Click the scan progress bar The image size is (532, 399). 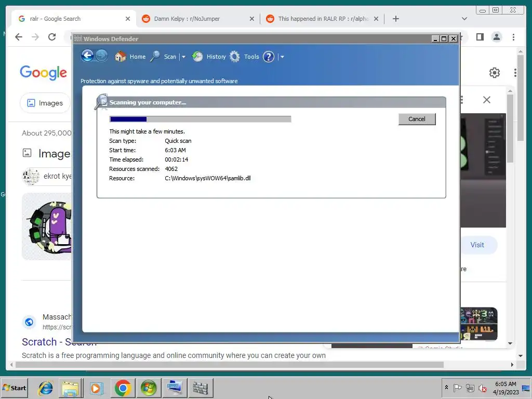point(200,119)
